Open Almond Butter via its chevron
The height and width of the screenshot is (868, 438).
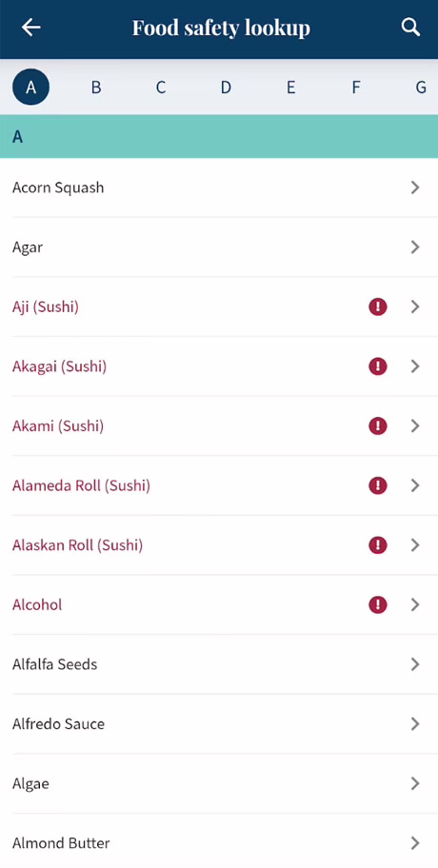415,843
